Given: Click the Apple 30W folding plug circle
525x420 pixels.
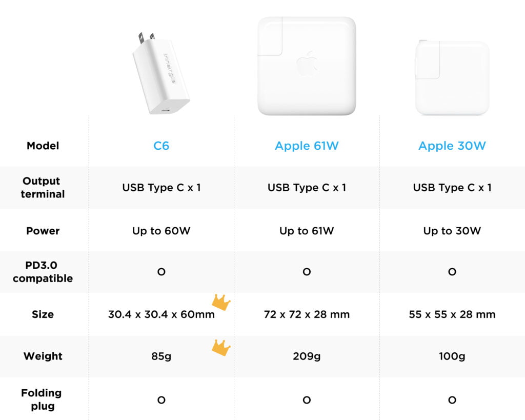Looking at the screenshot, I should [452, 400].
